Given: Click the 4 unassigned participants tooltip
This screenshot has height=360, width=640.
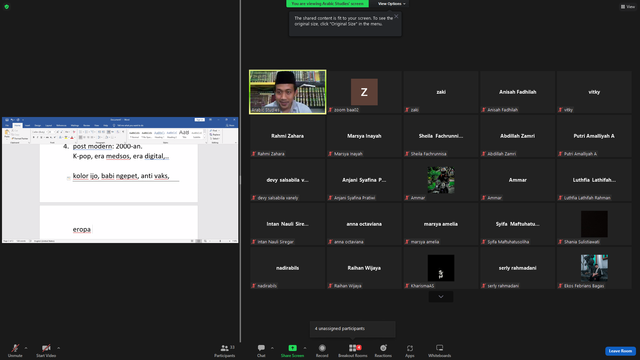Looking at the screenshot, I should [353, 329].
